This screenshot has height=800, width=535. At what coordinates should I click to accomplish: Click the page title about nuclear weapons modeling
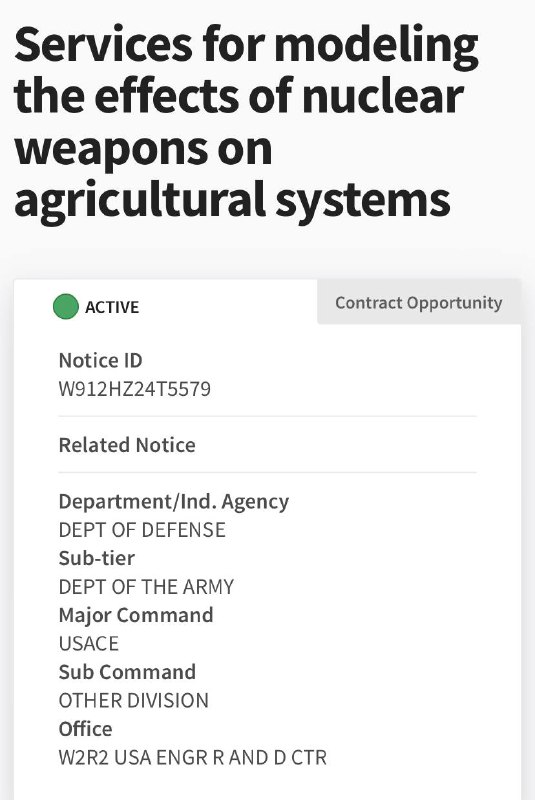(246, 121)
